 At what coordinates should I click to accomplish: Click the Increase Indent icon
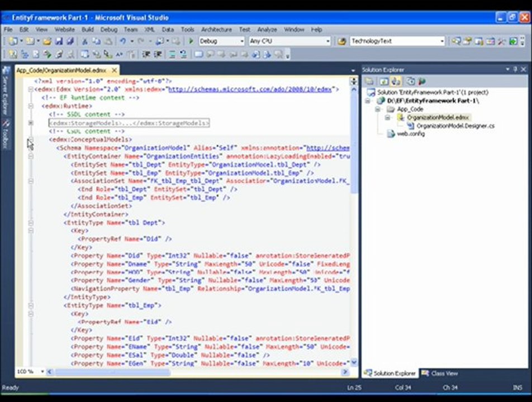point(158,54)
